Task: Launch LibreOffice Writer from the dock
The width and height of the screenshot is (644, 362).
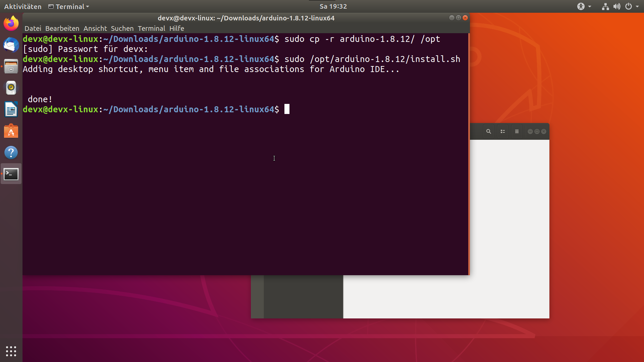Action: point(11,110)
